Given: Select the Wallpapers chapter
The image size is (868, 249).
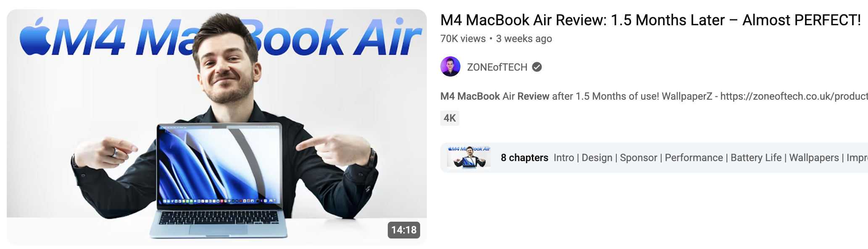Looking at the screenshot, I should [x=814, y=158].
